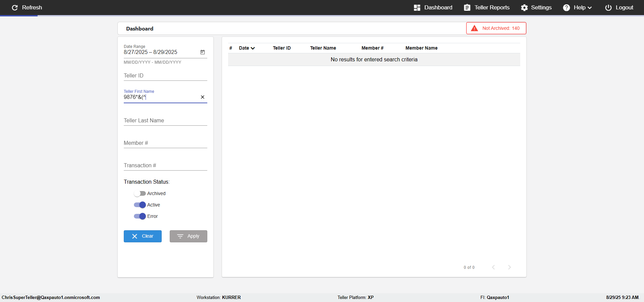Viewport: 644px width, 302px height.
Task: Open the date range calendar picker icon
Action: (203, 52)
